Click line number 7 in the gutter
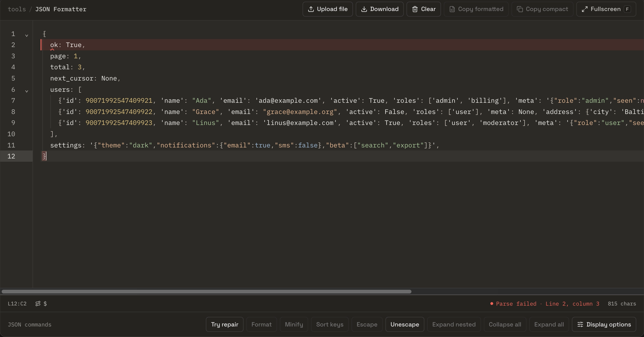Viewport: 644px width, 337px height. 13,100
